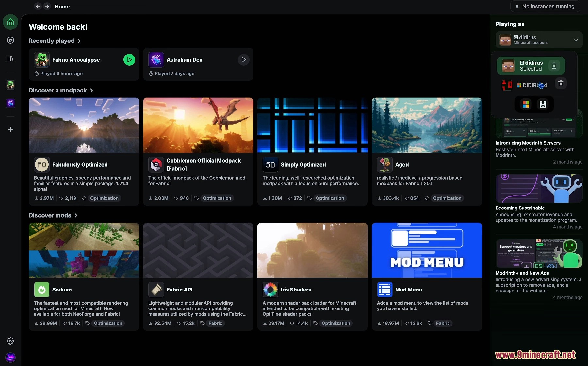Click the Becoming Sustainable news thumbnail
Image resolution: width=588 pixels, height=366 pixels.
point(539,189)
